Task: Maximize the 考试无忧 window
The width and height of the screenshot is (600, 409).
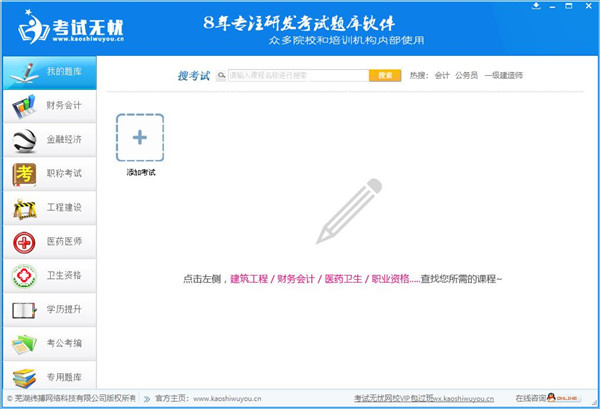Action: click(x=569, y=6)
